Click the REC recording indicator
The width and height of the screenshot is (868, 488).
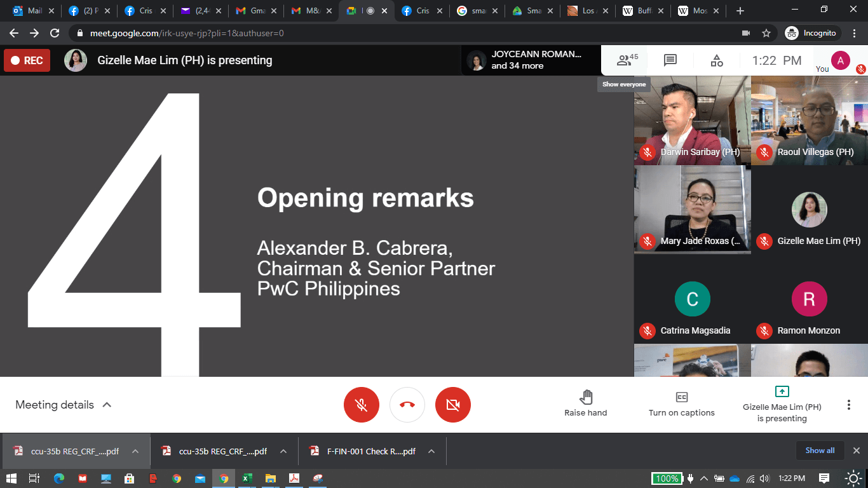(27, 60)
